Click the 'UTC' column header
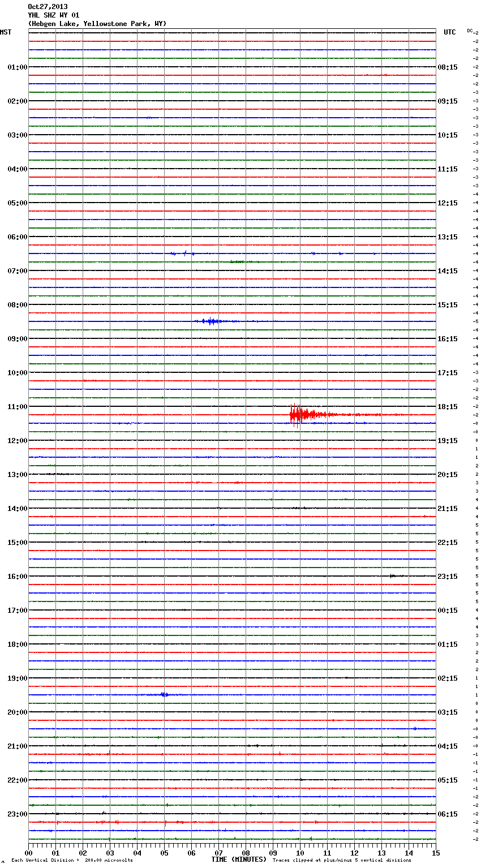 pos(450,32)
